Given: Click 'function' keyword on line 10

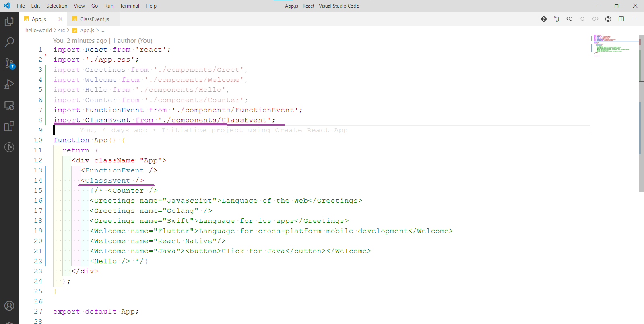Looking at the screenshot, I should coord(71,140).
